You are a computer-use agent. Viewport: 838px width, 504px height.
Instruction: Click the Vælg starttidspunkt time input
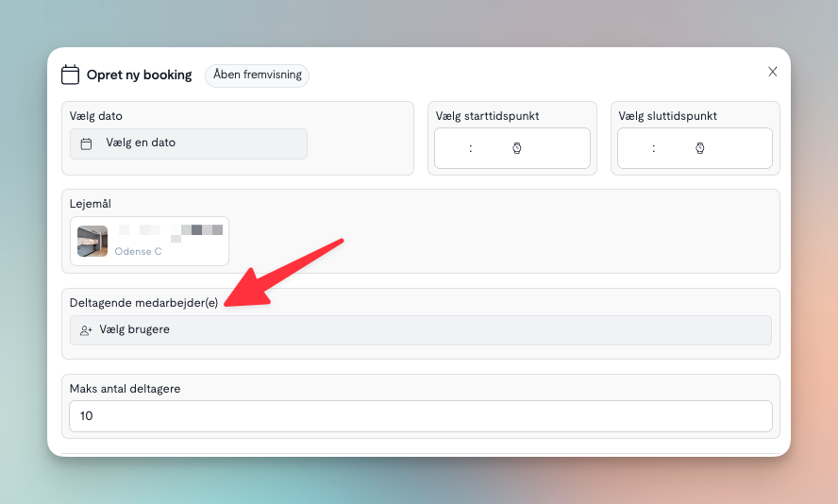coord(512,148)
